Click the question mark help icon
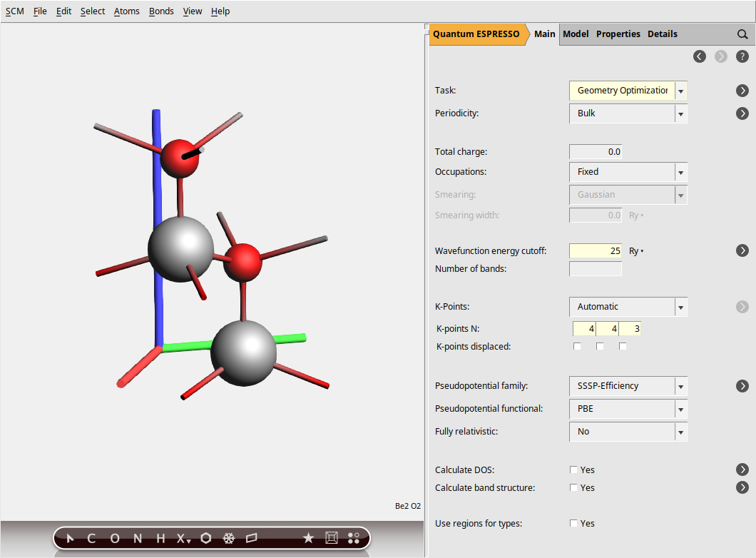Screen dimensions: 756x558 tap(742, 56)
